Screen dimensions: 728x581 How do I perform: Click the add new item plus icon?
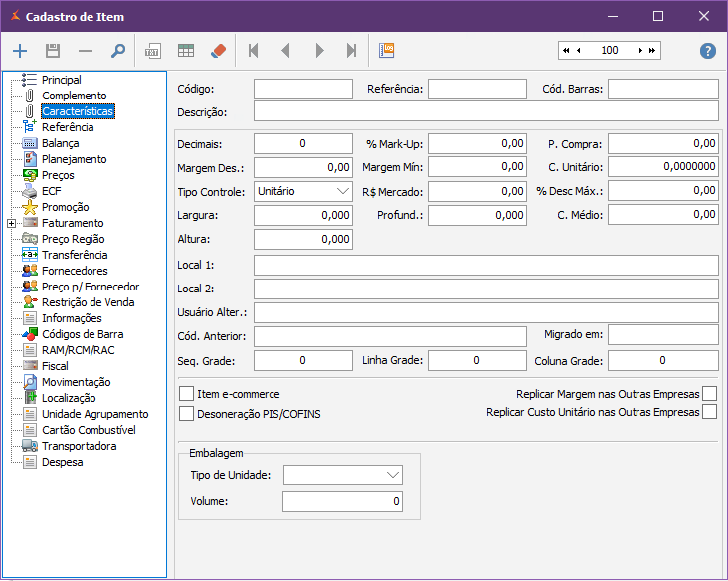(20, 51)
